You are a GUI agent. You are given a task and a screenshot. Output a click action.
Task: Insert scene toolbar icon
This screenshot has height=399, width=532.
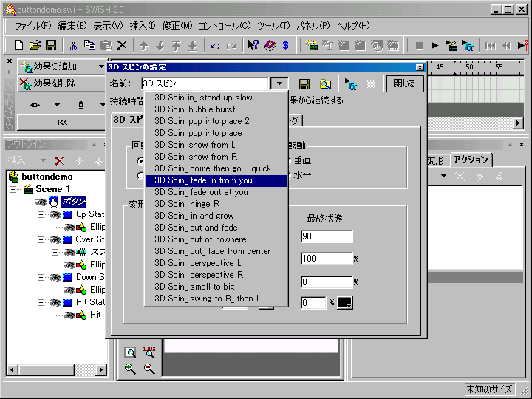311,45
